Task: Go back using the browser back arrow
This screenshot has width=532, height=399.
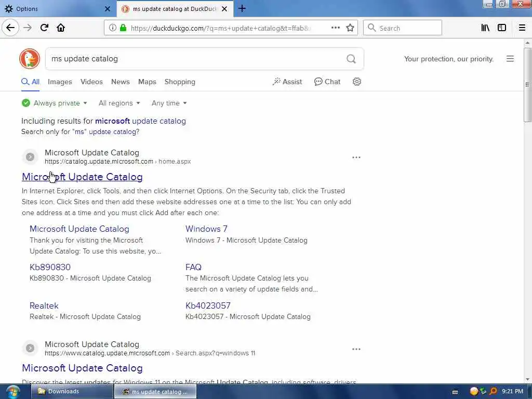Action: [x=10, y=28]
